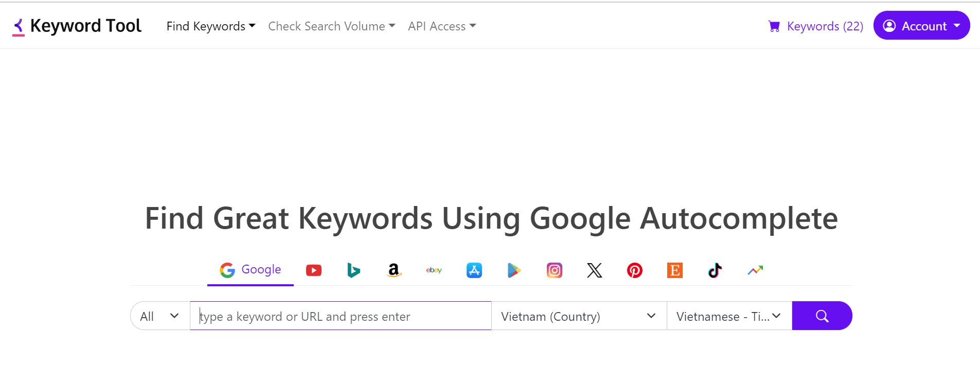Click the purple Account button
This screenshot has height=380, width=980.
point(921,26)
